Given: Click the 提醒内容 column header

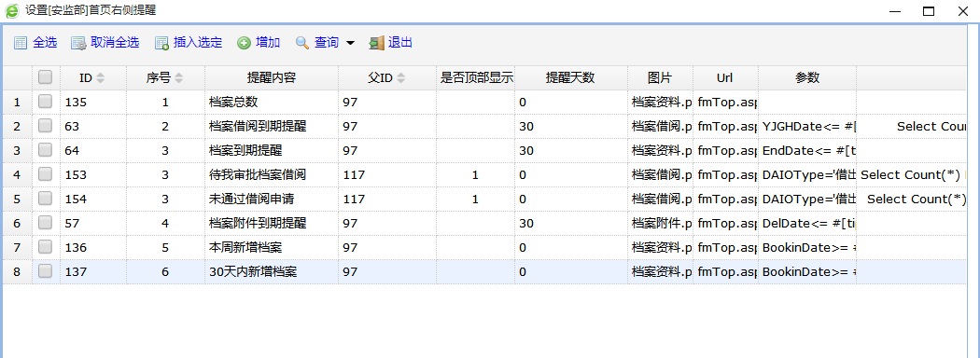Looking at the screenshot, I should pos(272,78).
